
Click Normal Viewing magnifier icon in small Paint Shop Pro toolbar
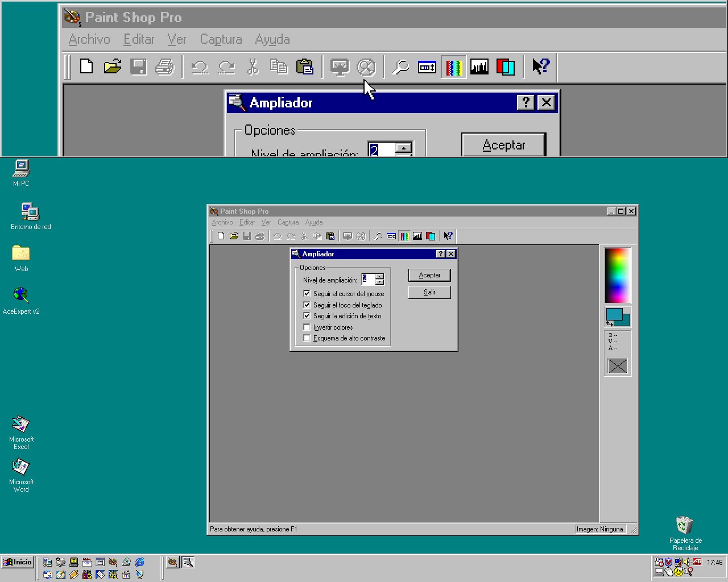(x=378, y=236)
